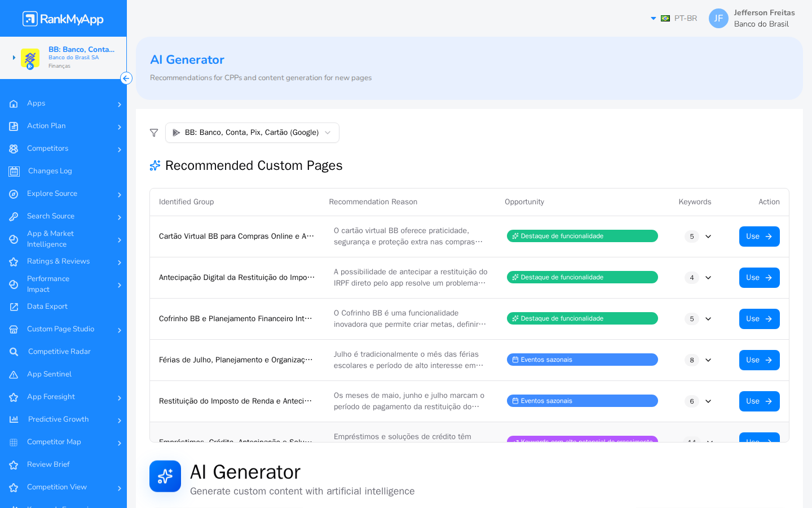Click the keyword count 8 badge

coord(692,360)
